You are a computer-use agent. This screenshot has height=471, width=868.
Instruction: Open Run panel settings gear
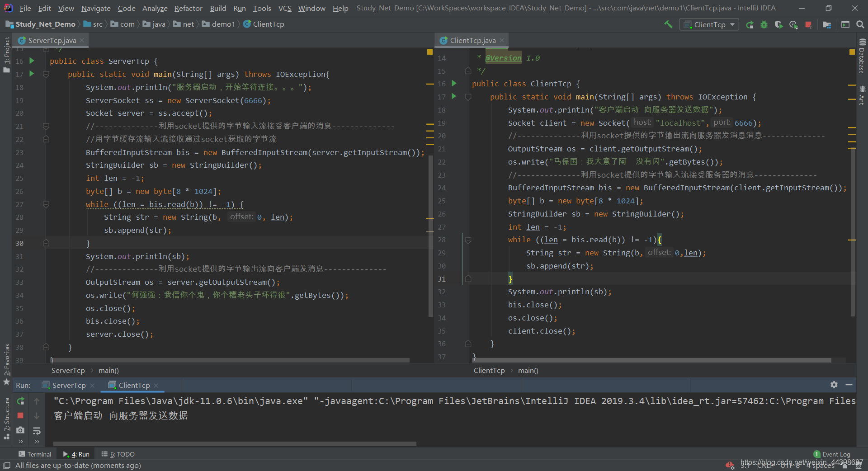click(x=834, y=385)
